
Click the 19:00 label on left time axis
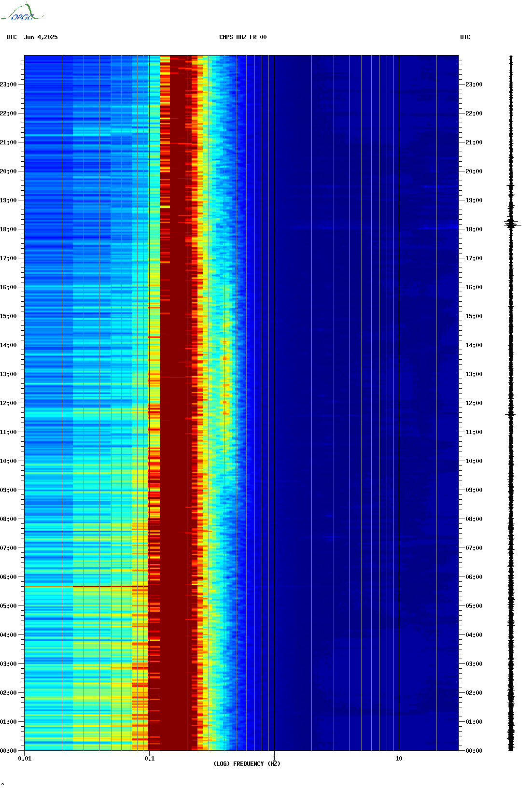(x=9, y=200)
